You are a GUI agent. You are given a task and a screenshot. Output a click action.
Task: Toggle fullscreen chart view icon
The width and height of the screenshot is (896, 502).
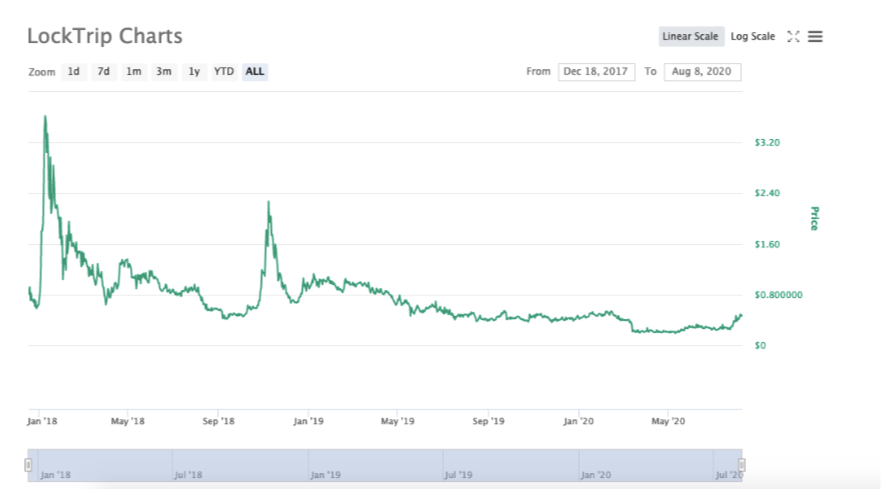(793, 37)
